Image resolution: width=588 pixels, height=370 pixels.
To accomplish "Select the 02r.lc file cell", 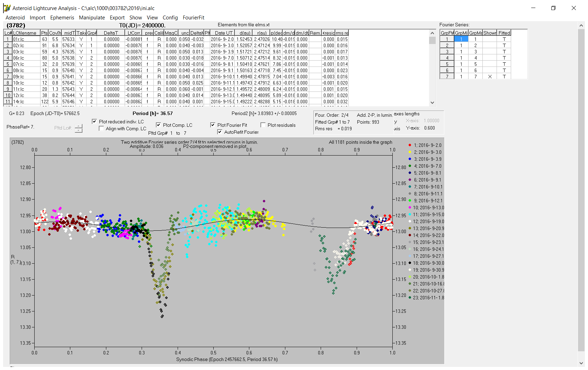I will (26, 45).
